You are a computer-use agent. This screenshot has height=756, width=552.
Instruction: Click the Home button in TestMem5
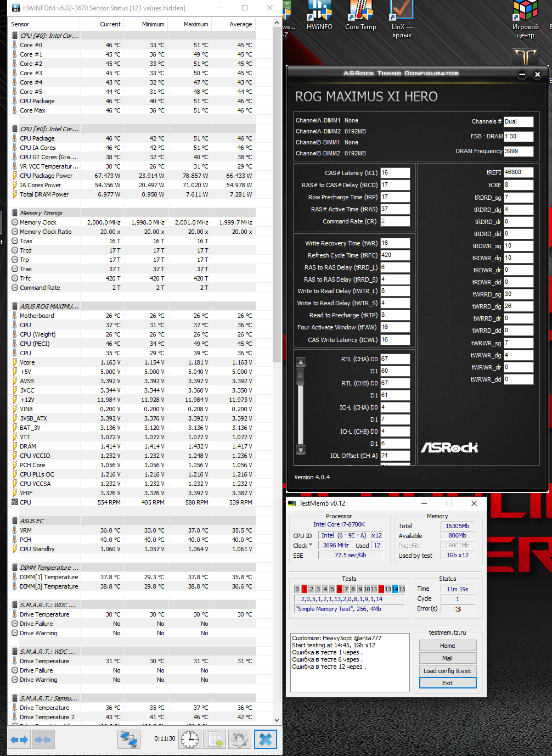(x=448, y=646)
